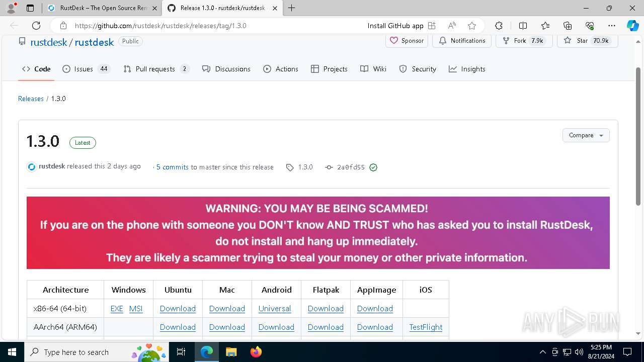644x362 pixels.
Task: Open the Security tab
Action: coord(418,69)
